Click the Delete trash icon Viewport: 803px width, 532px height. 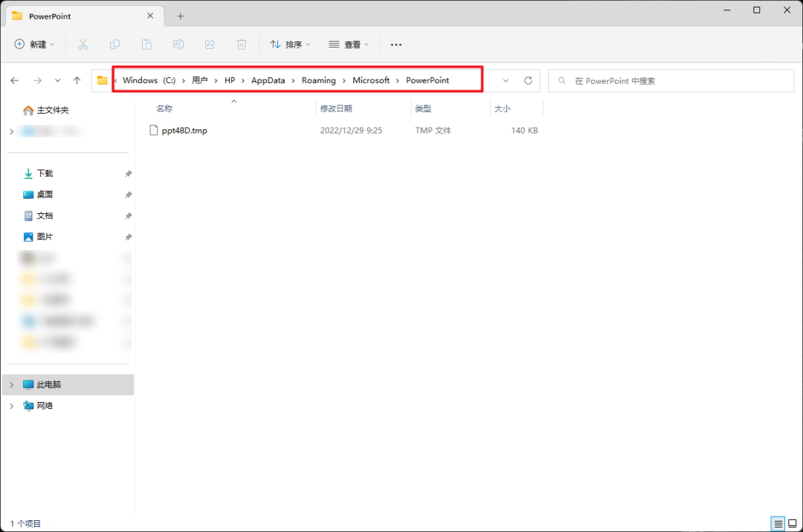[242, 45]
